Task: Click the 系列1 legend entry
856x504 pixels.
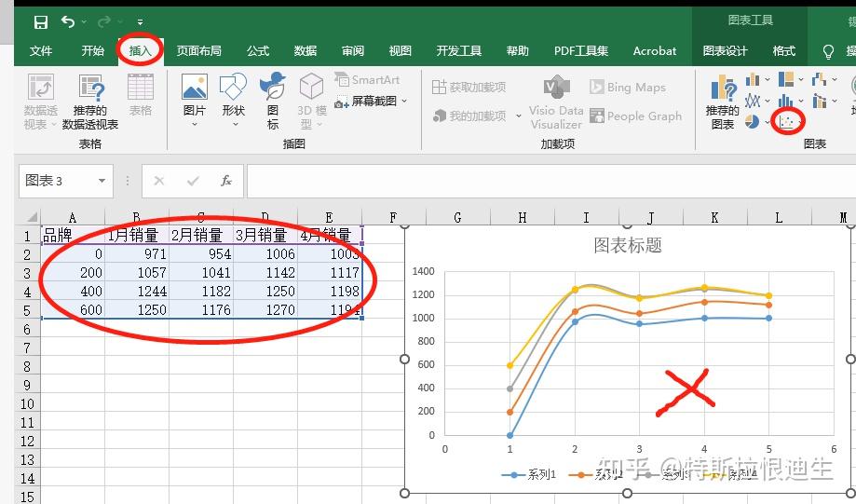Action: tap(528, 474)
